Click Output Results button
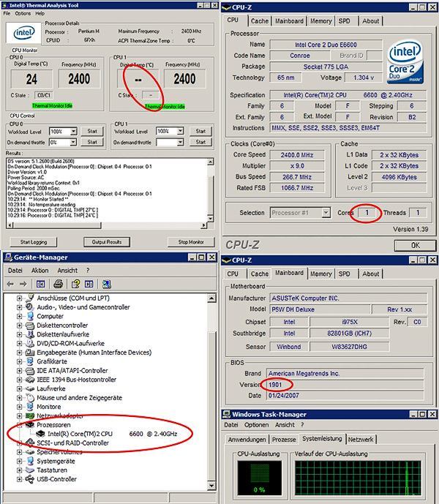The width and height of the screenshot is (439, 504). [x=107, y=242]
